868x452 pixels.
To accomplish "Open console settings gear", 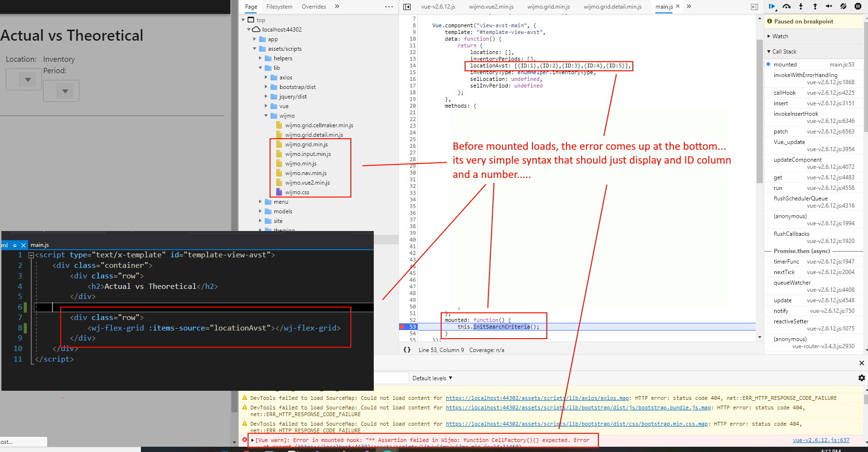I will click(861, 378).
